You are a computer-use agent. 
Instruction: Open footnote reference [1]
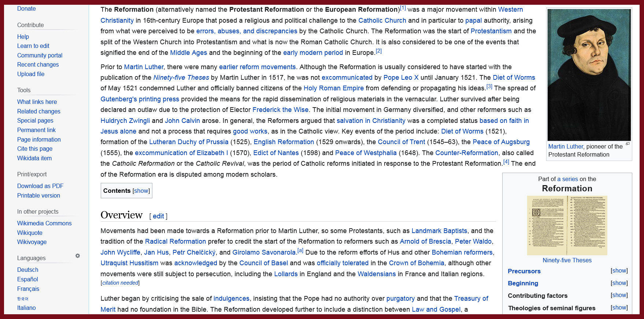pyautogui.click(x=403, y=8)
